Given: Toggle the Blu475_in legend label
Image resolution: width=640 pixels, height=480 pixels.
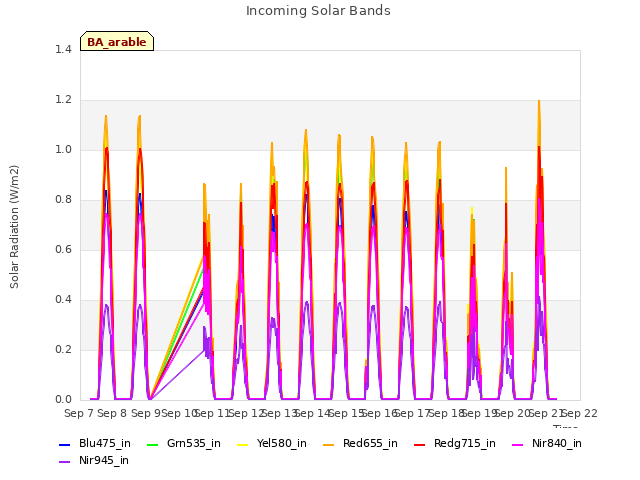Looking at the screenshot, I should point(105,444).
